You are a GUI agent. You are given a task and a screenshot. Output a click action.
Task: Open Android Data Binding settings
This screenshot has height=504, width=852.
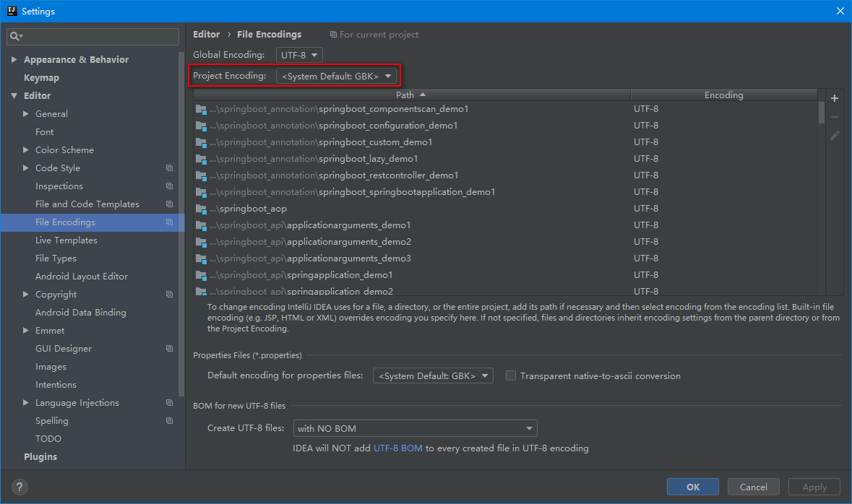[81, 312]
